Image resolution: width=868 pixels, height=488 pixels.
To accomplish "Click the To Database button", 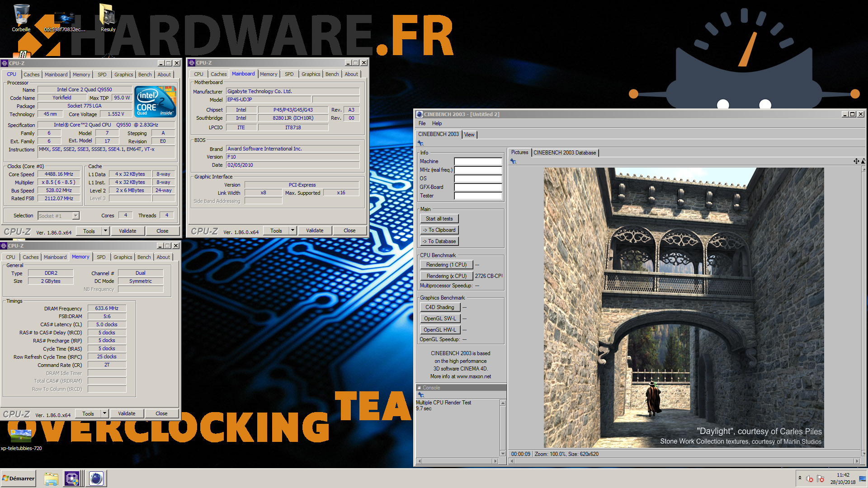I will (x=439, y=241).
